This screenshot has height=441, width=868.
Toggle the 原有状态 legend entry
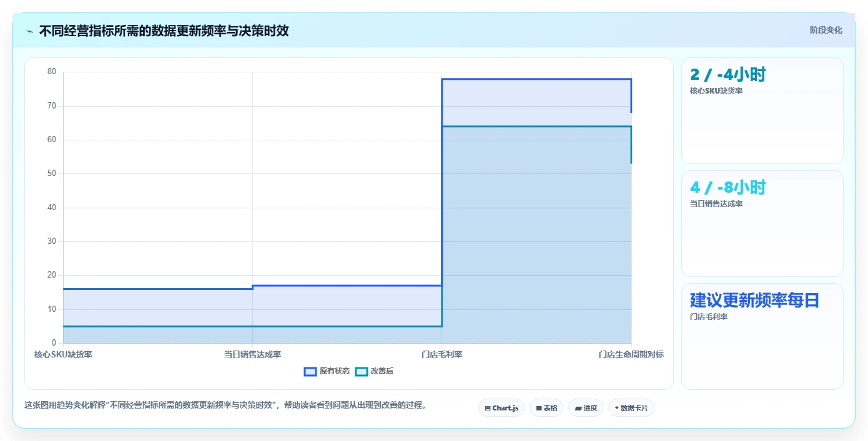pos(327,371)
